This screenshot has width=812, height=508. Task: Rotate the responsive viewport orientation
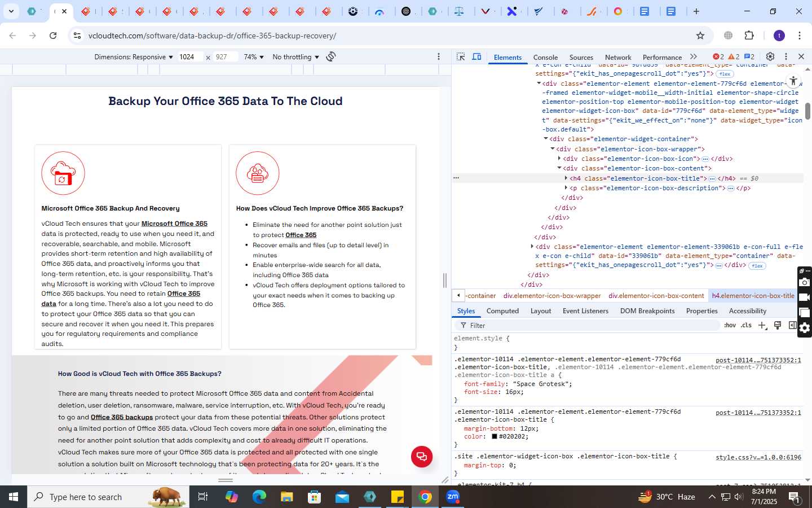pyautogui.click(x=331, y=56)
